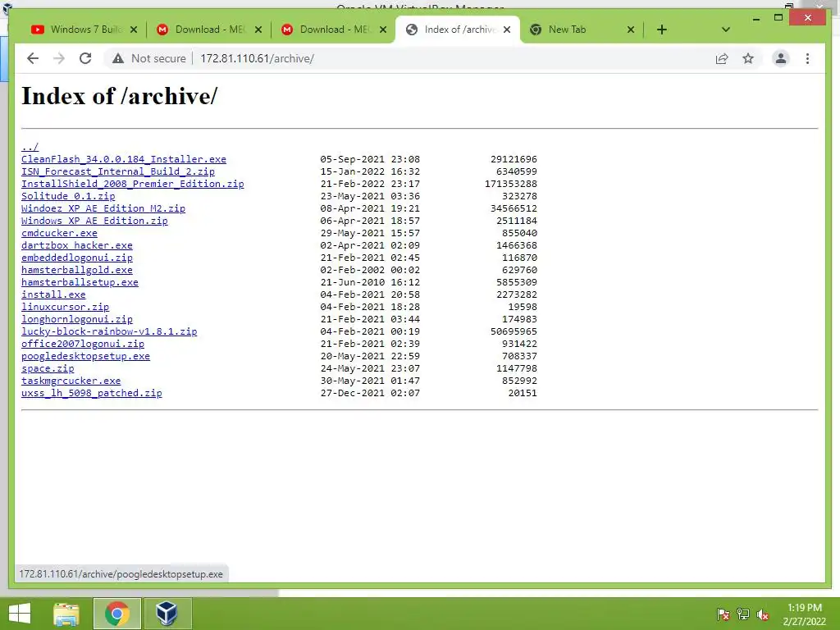Click the Not secure warning icon
The height and width of the screenshot is (630, 840).
click(x=118, y=58)
